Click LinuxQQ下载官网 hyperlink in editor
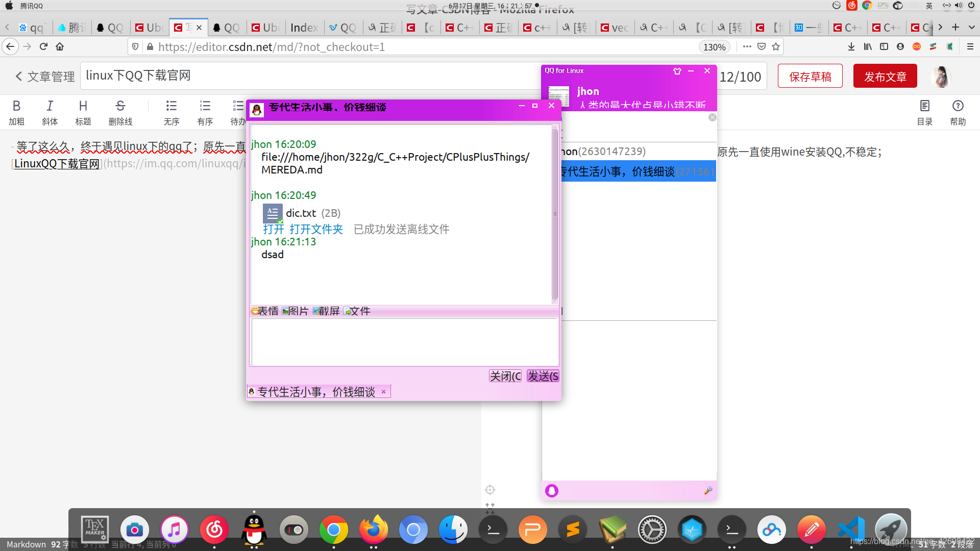 pyautogui.click(x=57, y=163)
